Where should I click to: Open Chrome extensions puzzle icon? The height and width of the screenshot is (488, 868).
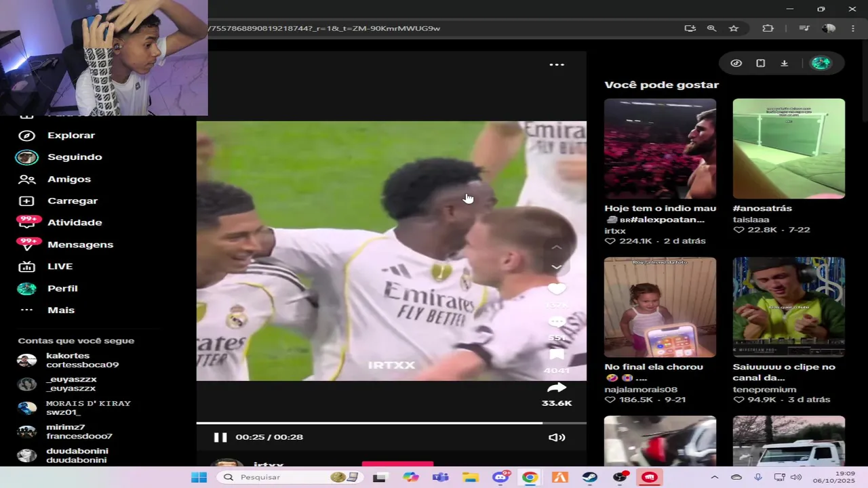pyautogui.click(x=768, y=28)
